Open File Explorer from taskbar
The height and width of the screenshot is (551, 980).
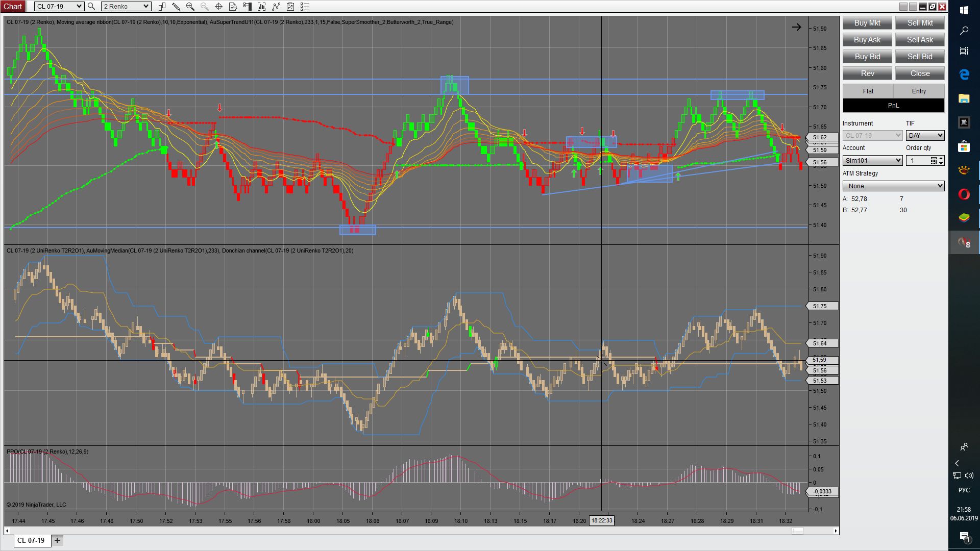[964, 98]
